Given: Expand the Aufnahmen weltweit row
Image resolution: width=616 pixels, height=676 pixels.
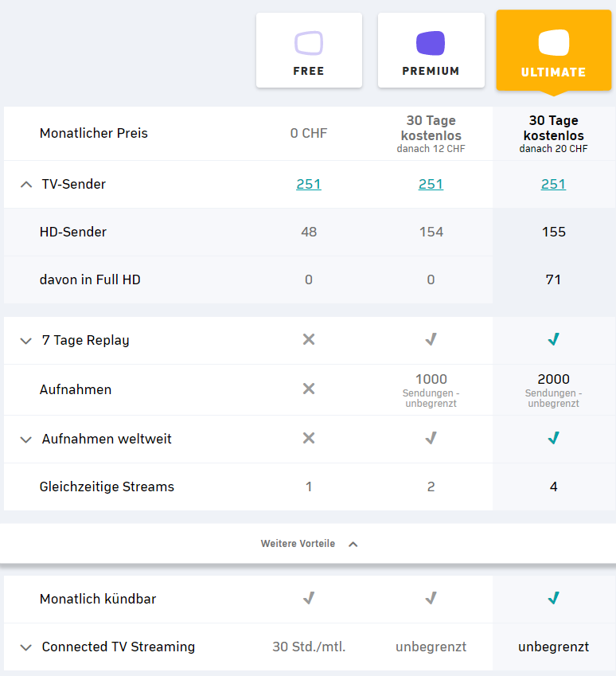Looking at the screenshot, I should click(x=26, y=440).
